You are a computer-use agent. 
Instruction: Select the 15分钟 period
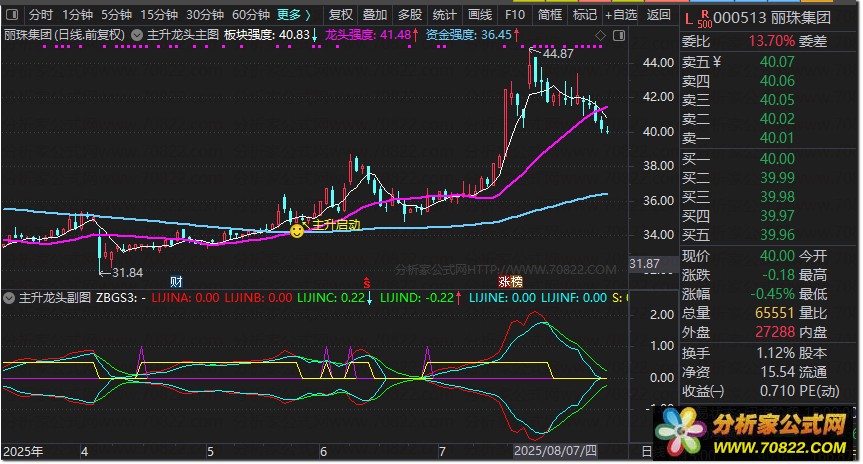coord(159,15)
